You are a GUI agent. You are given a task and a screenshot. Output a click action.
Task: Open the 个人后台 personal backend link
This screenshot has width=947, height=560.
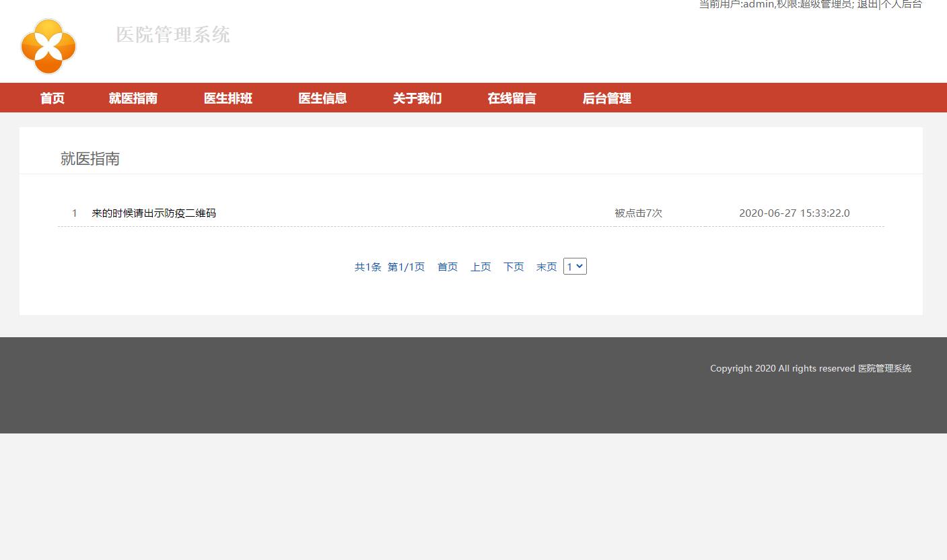click(x=900, y=4)
